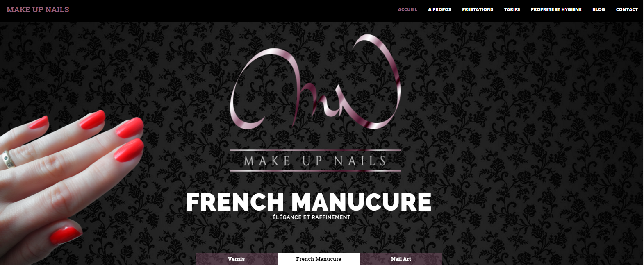
Task: Click the FRENCH MANUCURE slide heading
Action: click(309, 202)
